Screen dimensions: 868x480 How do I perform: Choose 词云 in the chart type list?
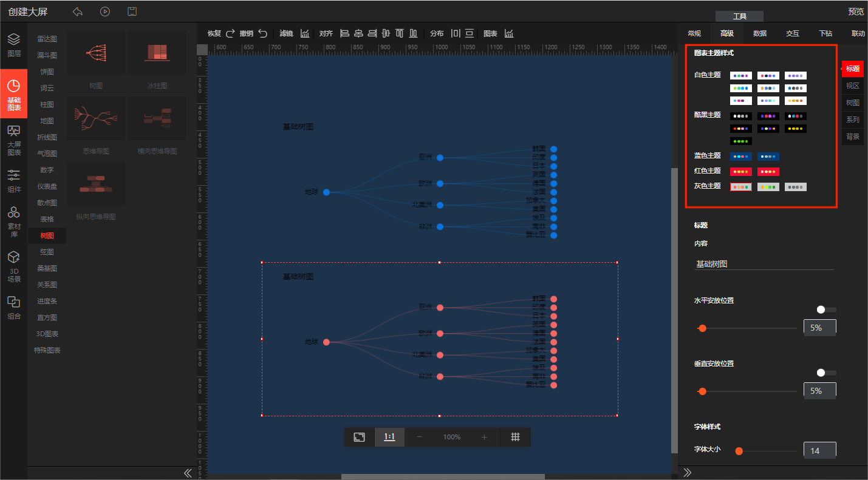(47, 88)
